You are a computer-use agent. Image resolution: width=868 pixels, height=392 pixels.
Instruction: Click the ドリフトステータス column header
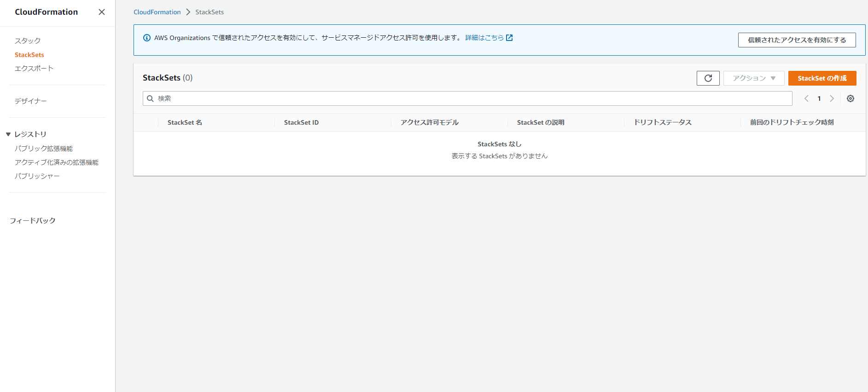(663, 122)
